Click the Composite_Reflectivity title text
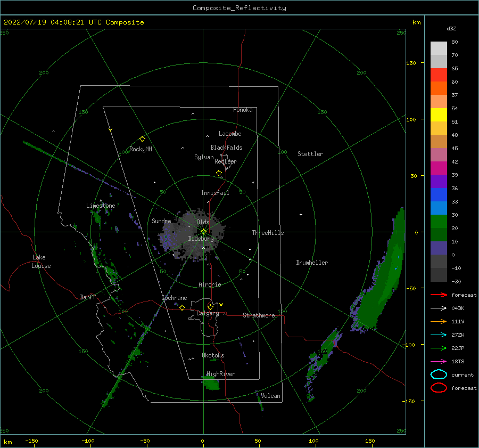 point(239,8)
